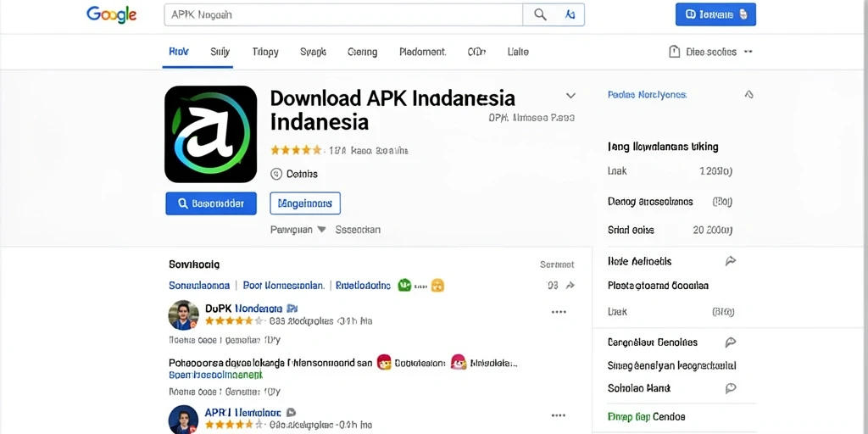The width and height of the screenshot is (868, 434).
Task: Open the "Pevnguan" dropdown
Action: tap(298, 229)
